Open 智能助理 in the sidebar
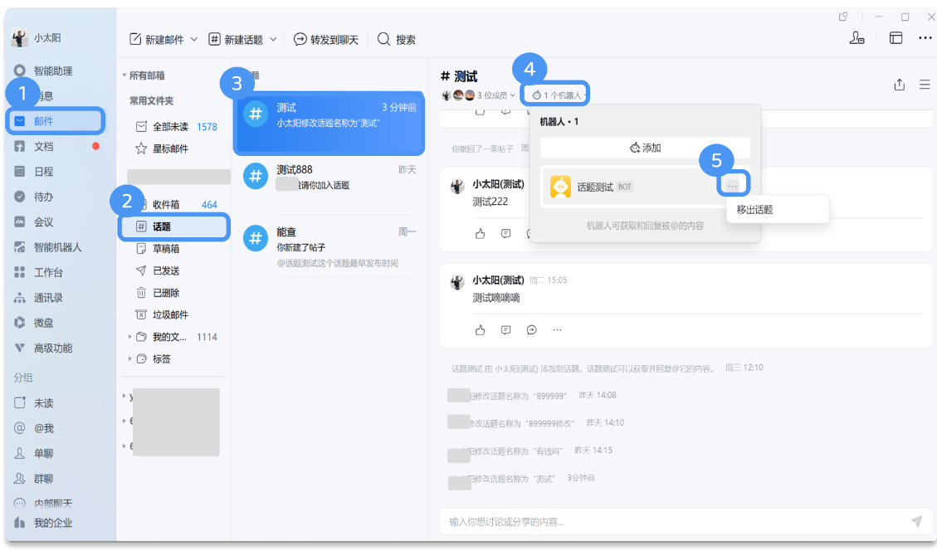This screenshot has width=937, height=560. point(43,71)
